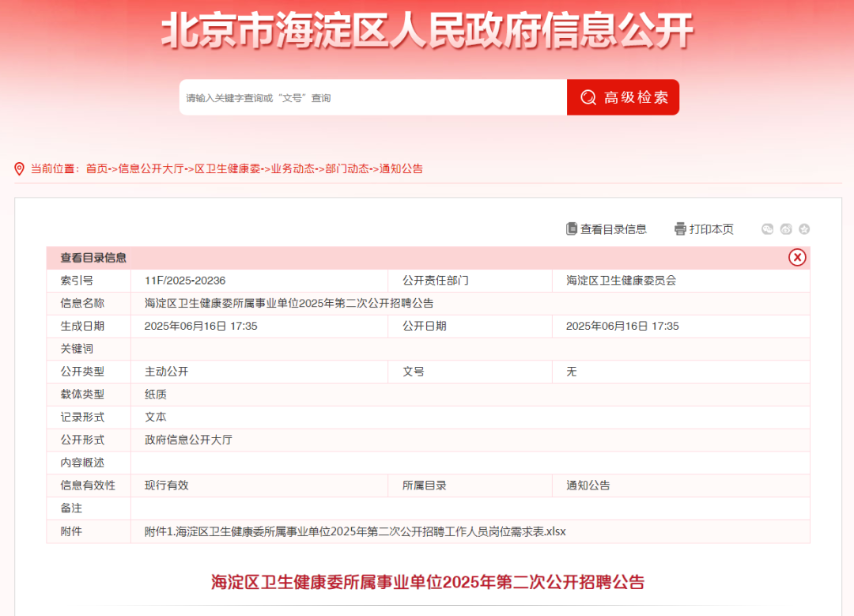This screenshot has height=616, width=854.
Task: Download the 附件1 岗位需求表.xlsx attachment
Action: tap(355, 531)
